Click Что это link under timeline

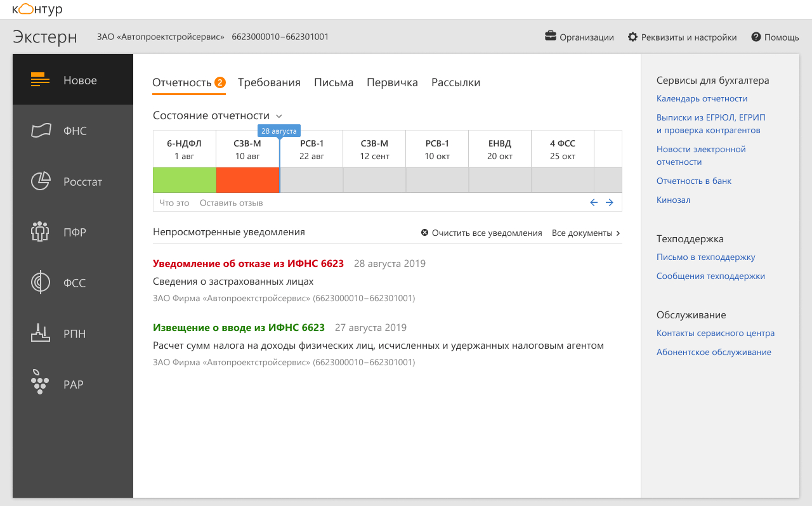[174, 203]
